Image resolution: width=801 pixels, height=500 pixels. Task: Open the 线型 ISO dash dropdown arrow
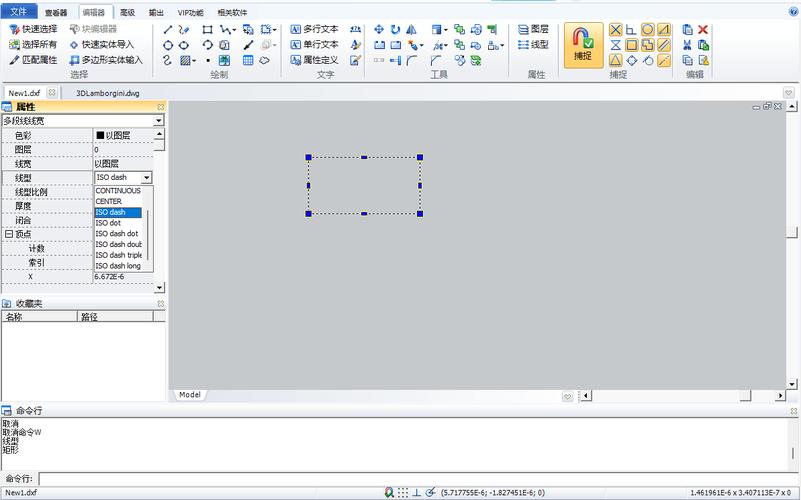pos(147,177)
